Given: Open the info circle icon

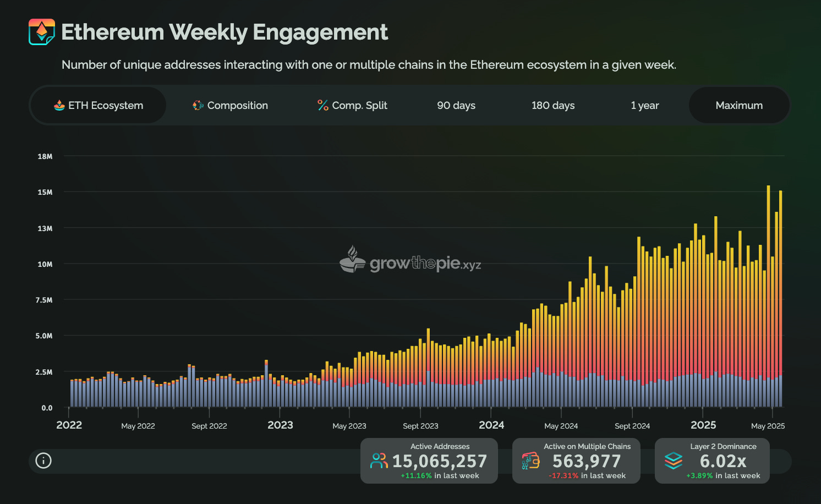Looking at the screenshot, I should tap(43, 461).
